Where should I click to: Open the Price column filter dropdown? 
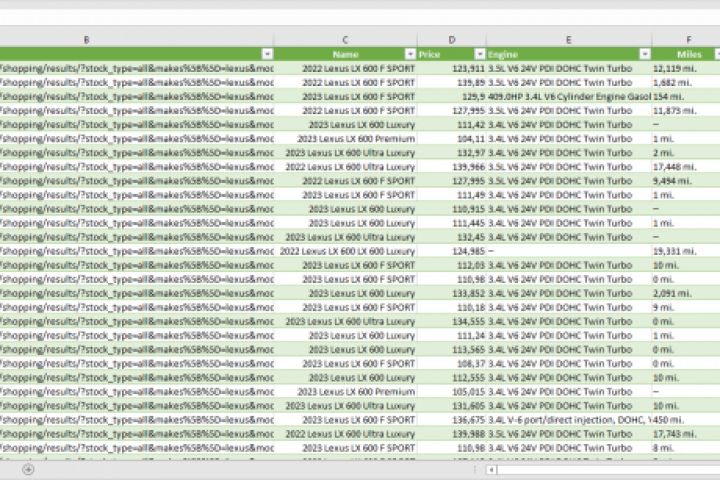tap(479, 54)
